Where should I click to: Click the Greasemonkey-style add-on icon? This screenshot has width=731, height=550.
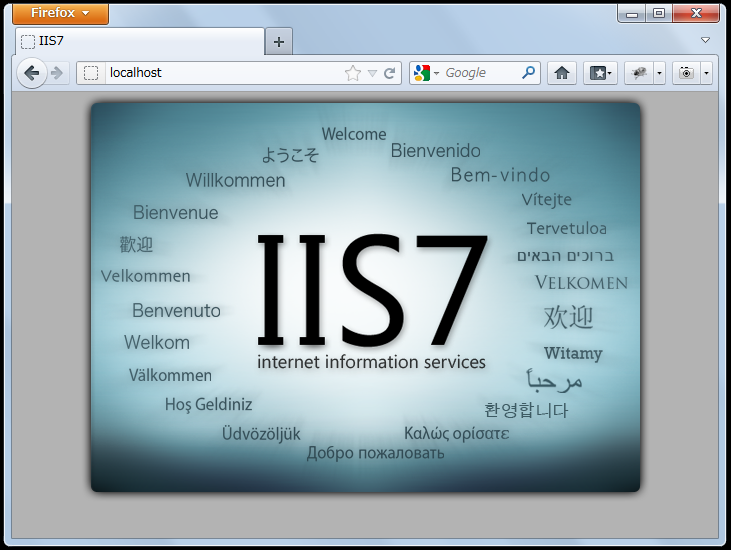point(639,73)
